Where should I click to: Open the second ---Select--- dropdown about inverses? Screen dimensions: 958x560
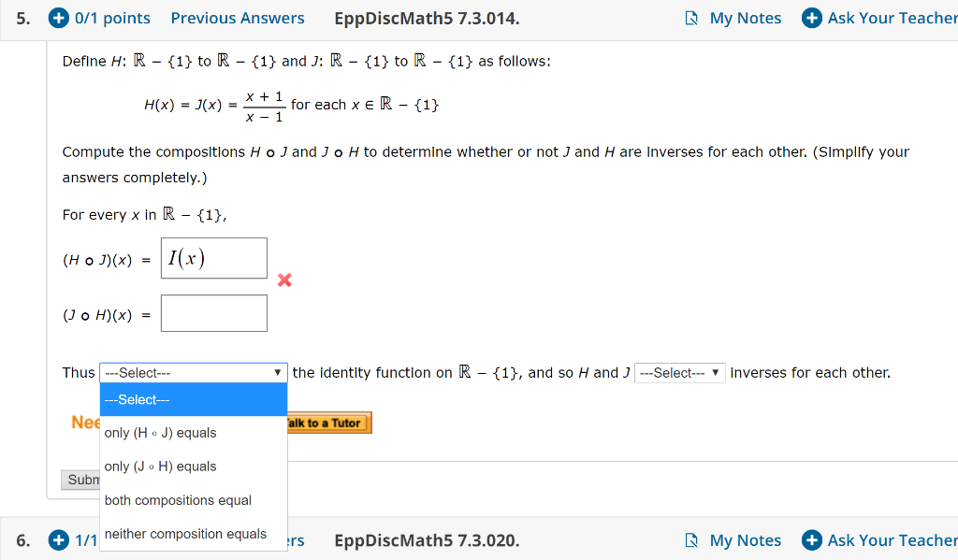tap(679, 372)
